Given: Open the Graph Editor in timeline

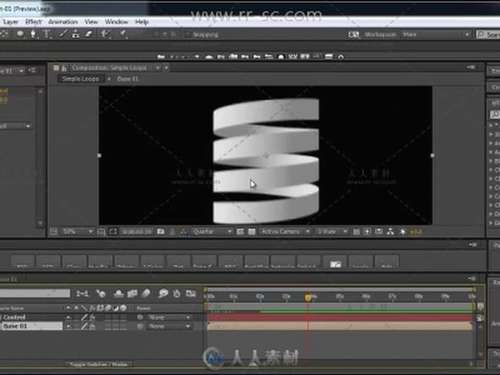Looking at the screenshot, I should tap(191, 293).
